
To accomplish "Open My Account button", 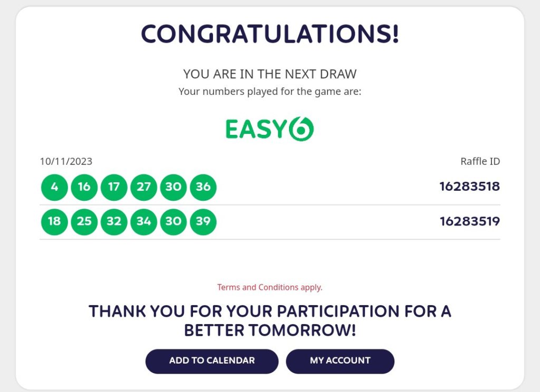I will coord(340,361).
